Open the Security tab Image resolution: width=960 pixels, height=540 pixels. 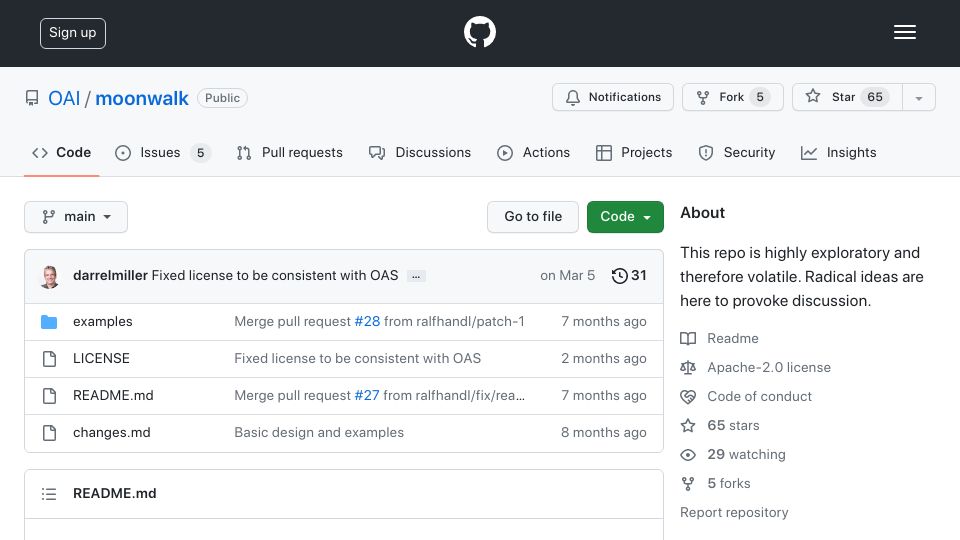737,152
